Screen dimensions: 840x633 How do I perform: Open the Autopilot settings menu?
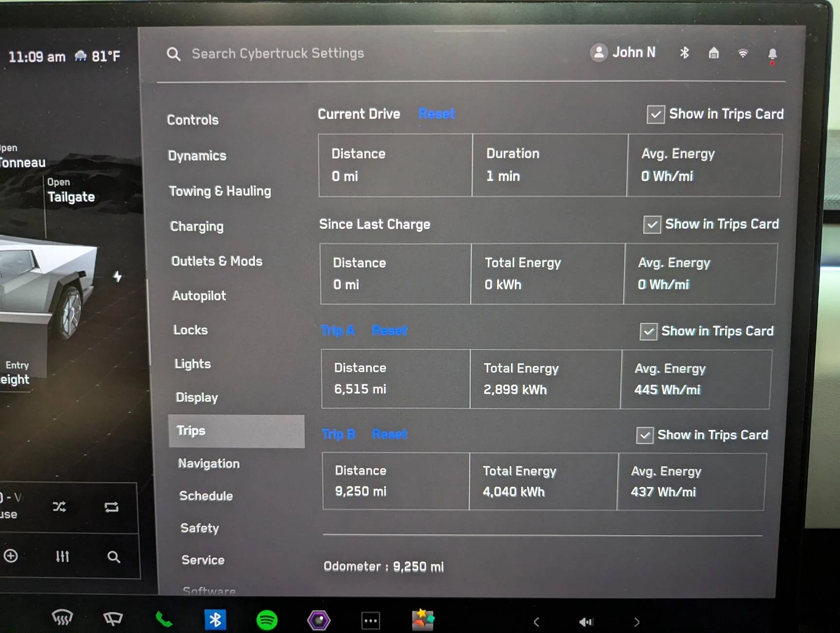coord(199,296)
